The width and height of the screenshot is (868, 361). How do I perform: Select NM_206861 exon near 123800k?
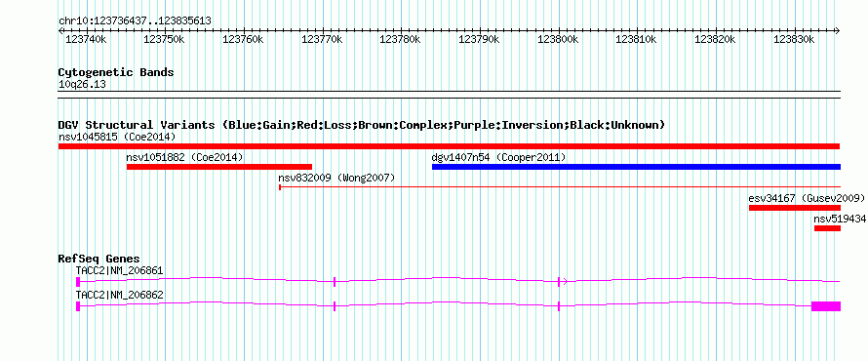click(559, 282)
